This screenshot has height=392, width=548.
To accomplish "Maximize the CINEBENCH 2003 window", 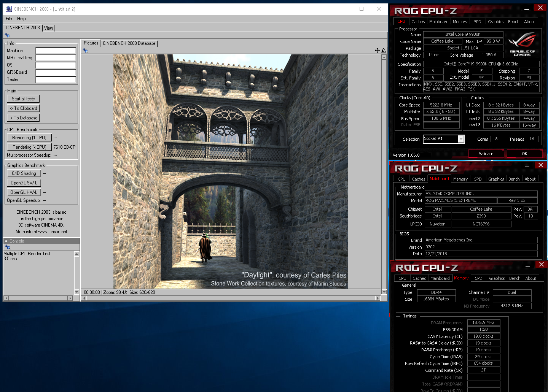I will [x=362, y=9].
